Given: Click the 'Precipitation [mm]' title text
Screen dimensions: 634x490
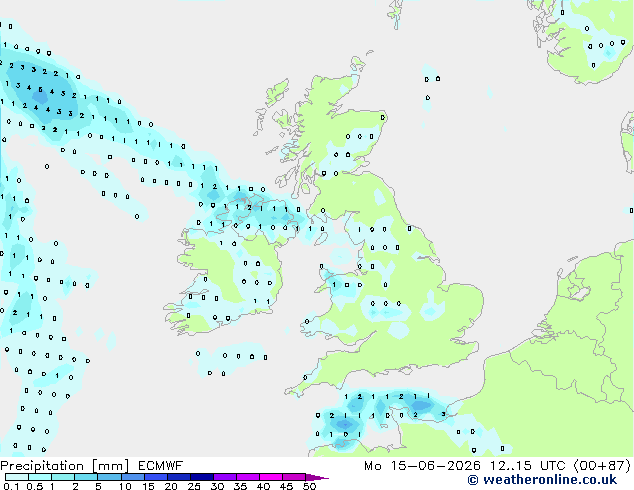Looking at the screenshot, I should pos(65,466).
